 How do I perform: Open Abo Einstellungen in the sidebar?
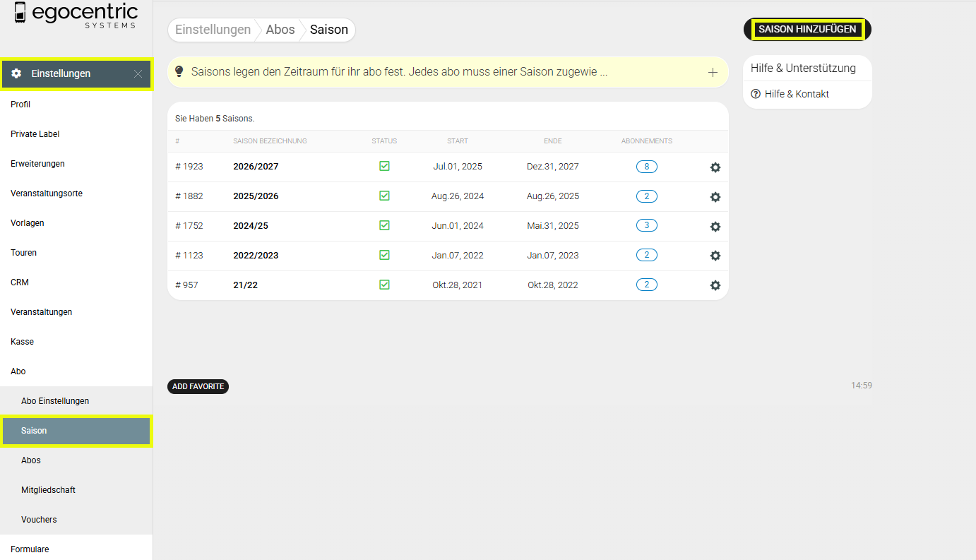[55, 401]
